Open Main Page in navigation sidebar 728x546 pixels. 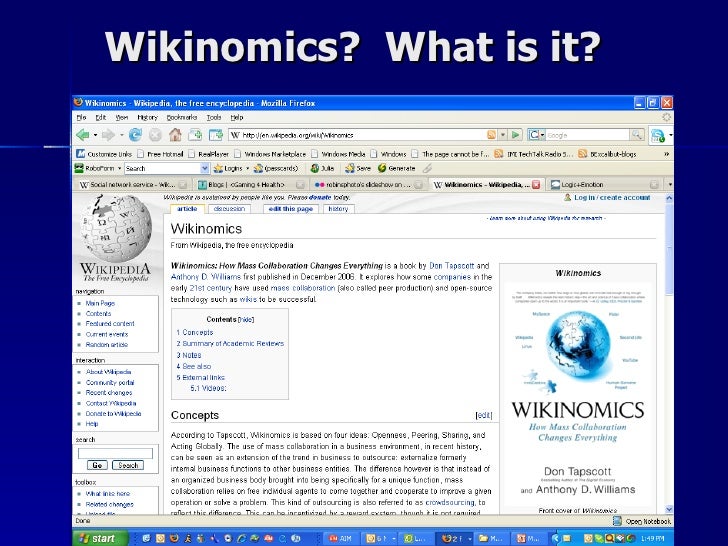[100, 303]
